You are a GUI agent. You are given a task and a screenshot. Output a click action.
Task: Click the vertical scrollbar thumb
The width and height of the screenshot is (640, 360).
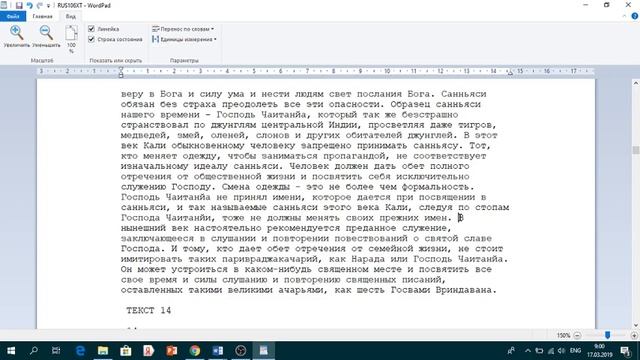tap(636, 150)
